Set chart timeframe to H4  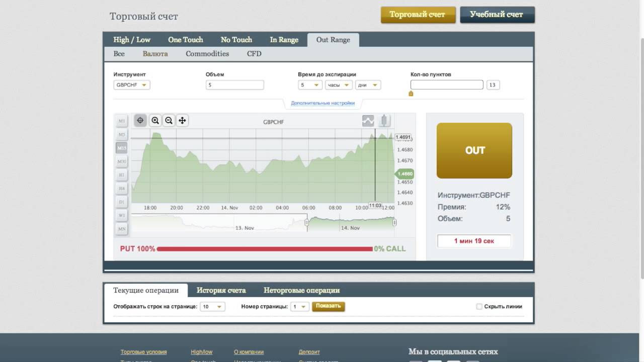[122, 189]
